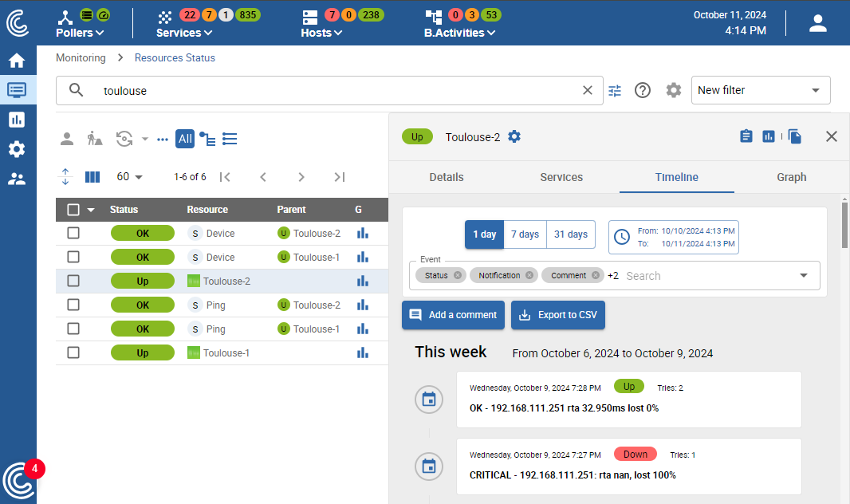
Task: Switch to the Graph tab
Action: pyautogui.click(x=791, y=177)
